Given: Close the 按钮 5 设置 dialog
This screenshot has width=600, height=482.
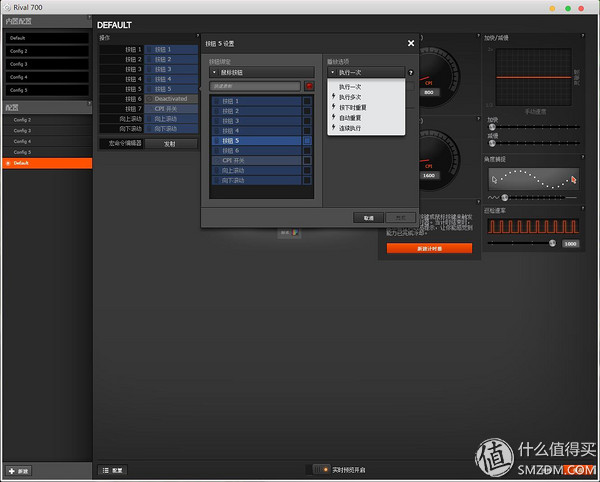Looking at the screenshot, I should click(x=411, y=43).
